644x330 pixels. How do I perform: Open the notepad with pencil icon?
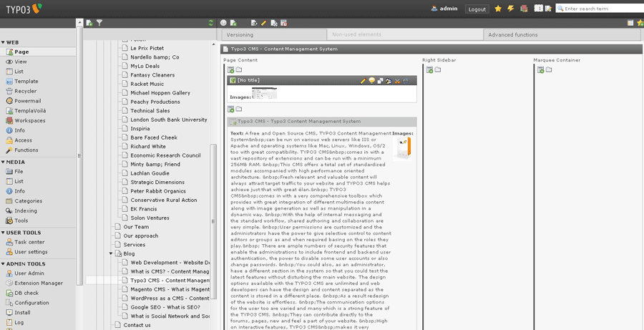point(547,8)
